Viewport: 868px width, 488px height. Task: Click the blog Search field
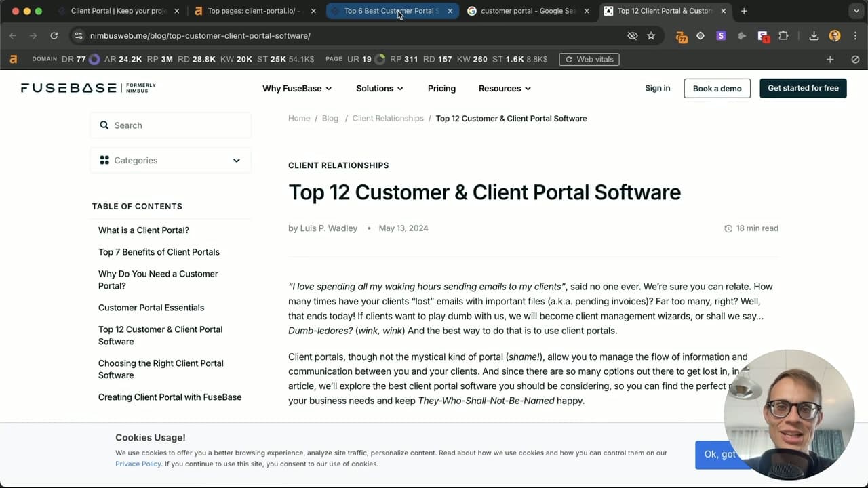pyautogui.click(x=171, y=125)
